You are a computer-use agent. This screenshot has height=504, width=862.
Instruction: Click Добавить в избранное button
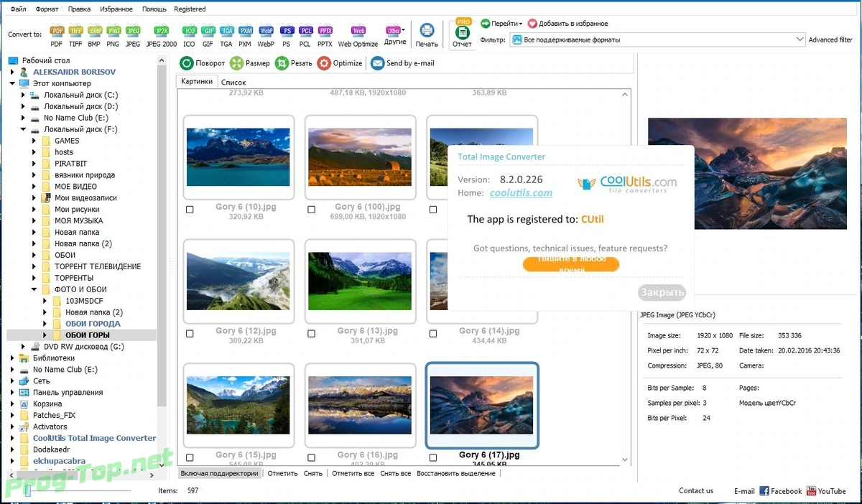567,24
